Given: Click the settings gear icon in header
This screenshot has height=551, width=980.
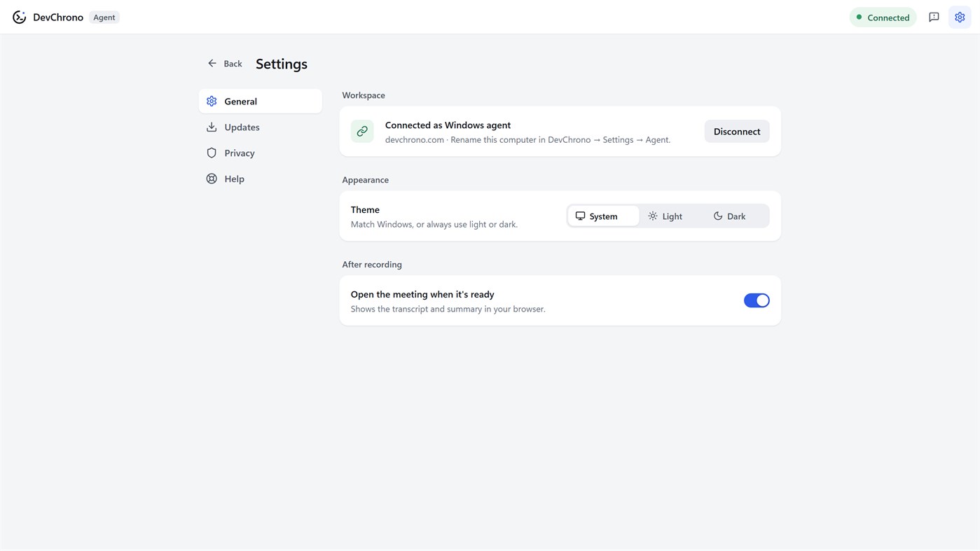Looking at the screenshot, I should pos(960,17).
